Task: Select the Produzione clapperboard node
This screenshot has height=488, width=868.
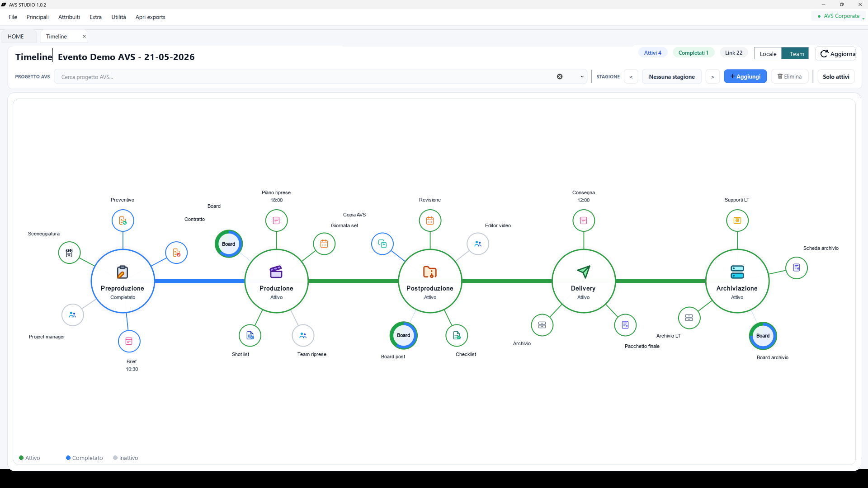Action: tap(276, 281)
